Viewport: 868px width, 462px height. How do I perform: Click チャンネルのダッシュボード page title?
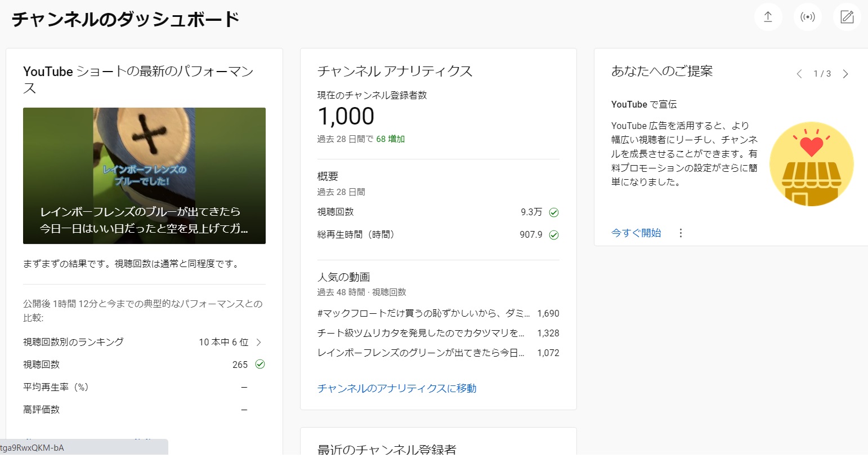click(126, 19)
